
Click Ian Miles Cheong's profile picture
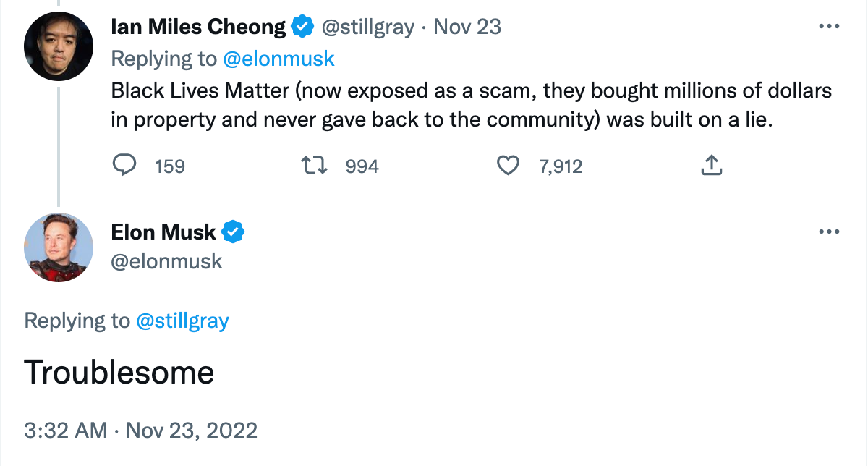59,46
